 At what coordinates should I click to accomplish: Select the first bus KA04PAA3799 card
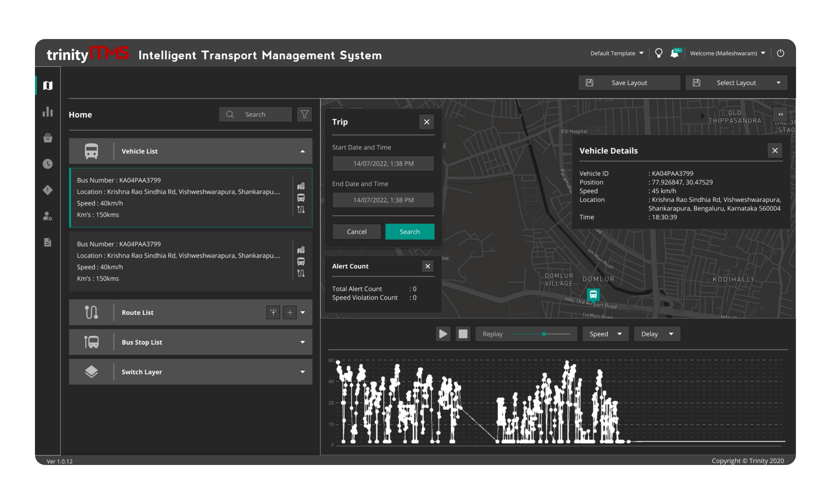tap(191, 198)
